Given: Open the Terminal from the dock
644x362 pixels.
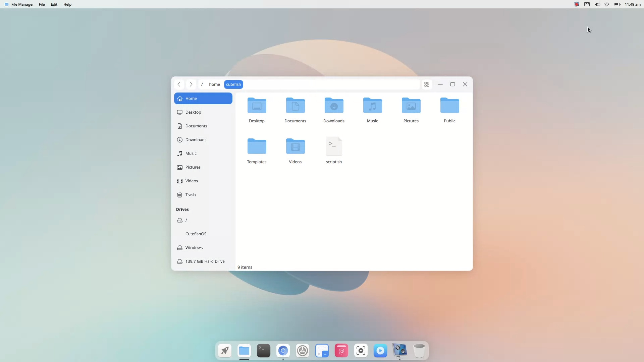Looking at the screenshot, I should click(263, 351).
